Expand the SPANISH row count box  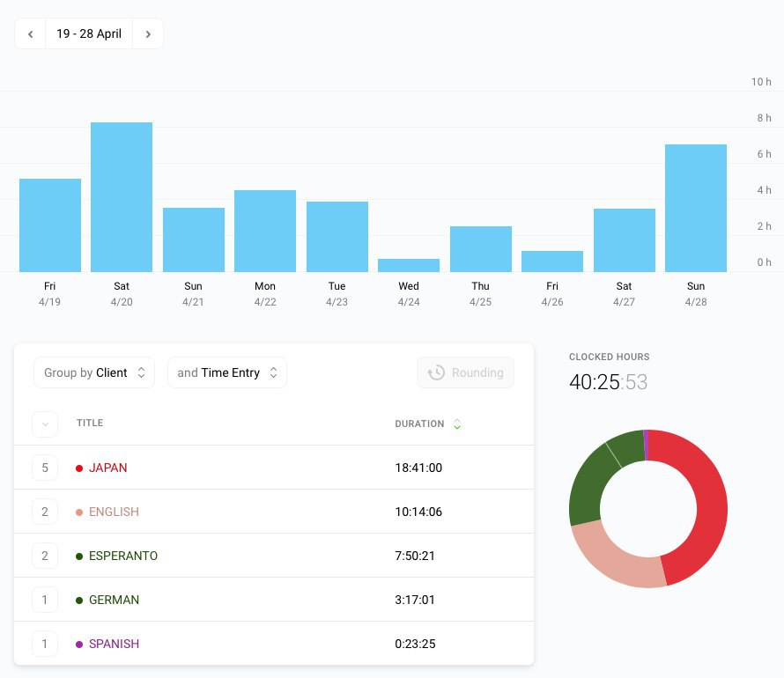(x=45, y=644)
